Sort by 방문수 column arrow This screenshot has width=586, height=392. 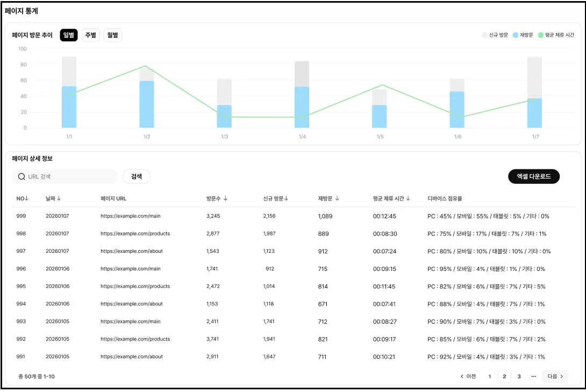pos(225,198)
